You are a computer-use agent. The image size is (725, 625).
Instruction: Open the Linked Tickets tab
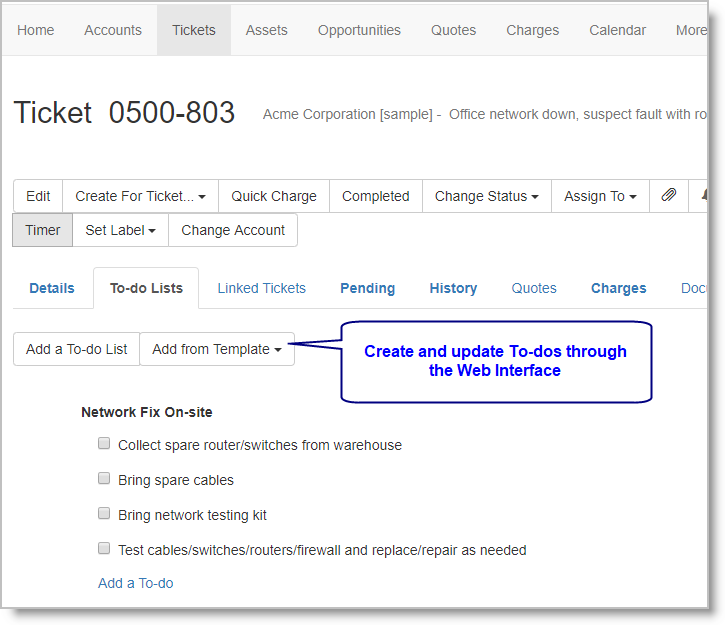coord(261,288)
